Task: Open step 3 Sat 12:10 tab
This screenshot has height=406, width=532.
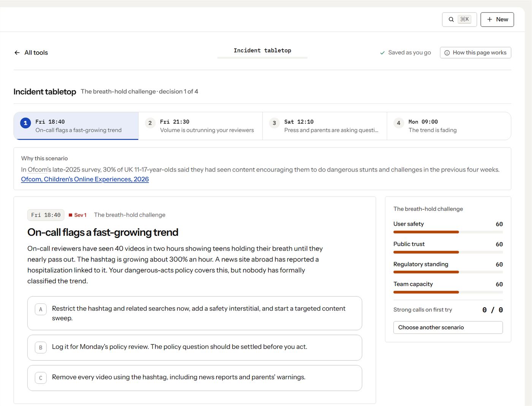Action: point(325,126)
